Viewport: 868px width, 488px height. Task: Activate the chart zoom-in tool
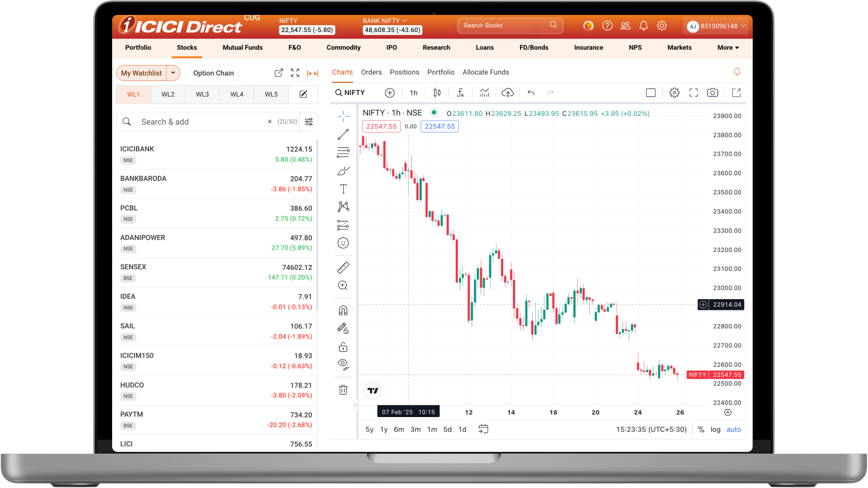click(343, 286)
